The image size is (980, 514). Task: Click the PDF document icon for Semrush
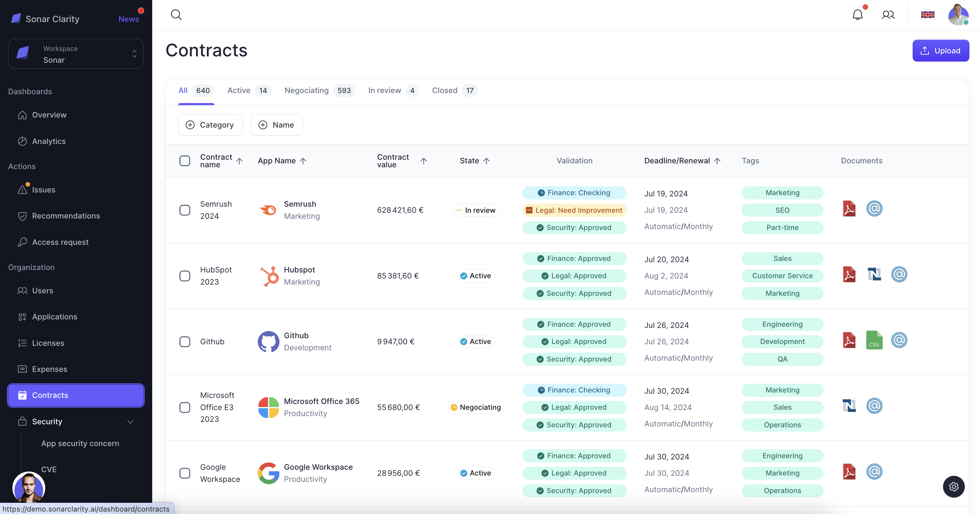[849, 208]
